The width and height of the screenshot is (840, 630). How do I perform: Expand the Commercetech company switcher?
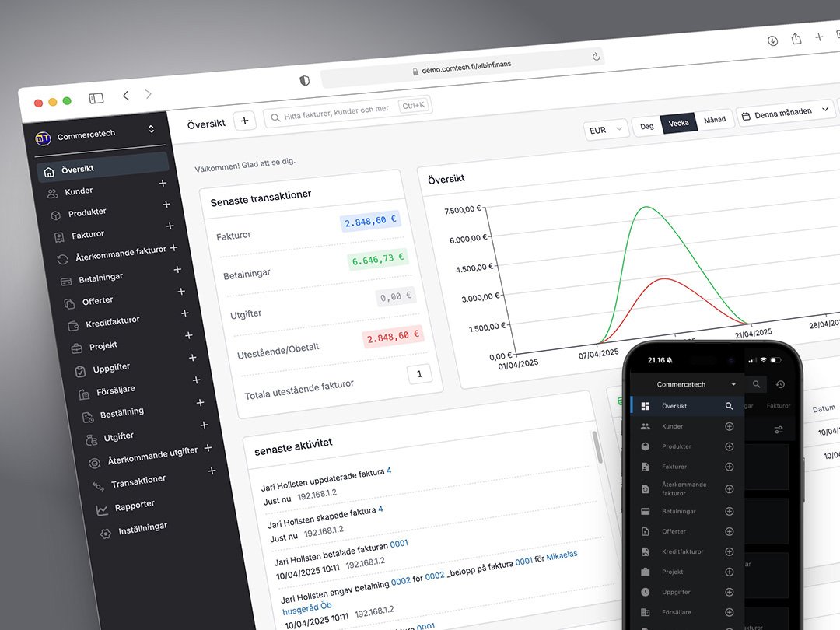point(151,129)
